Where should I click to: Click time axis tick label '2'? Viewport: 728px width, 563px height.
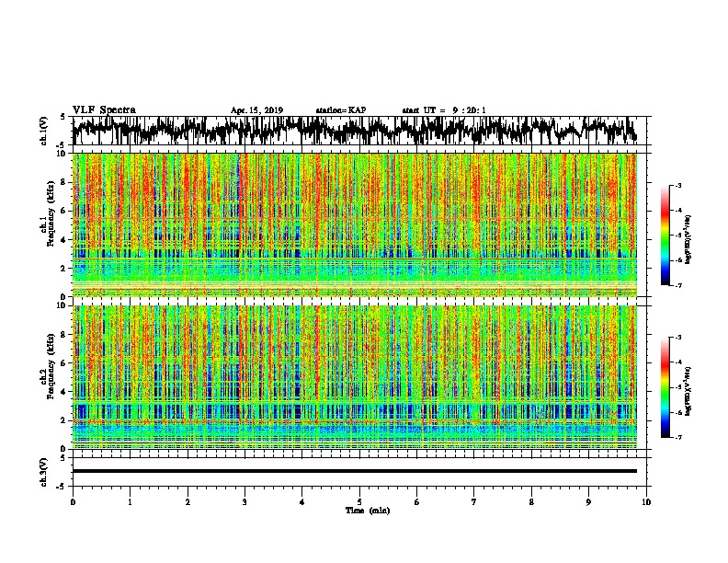pos(188,502)
